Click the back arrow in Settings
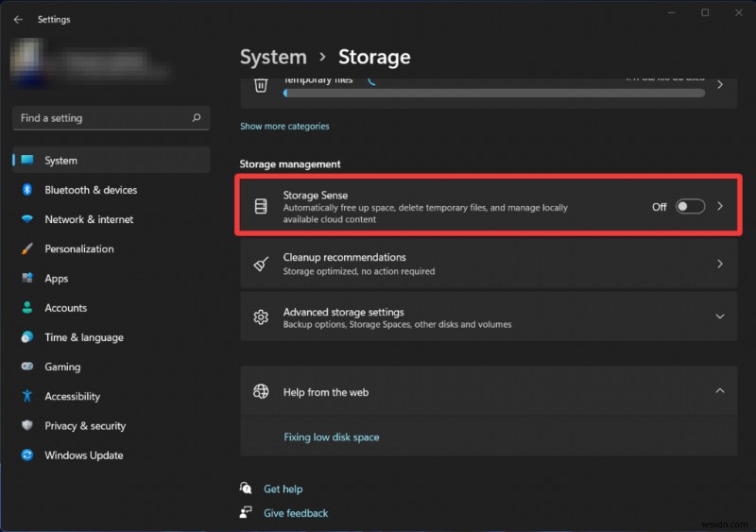 18,19
